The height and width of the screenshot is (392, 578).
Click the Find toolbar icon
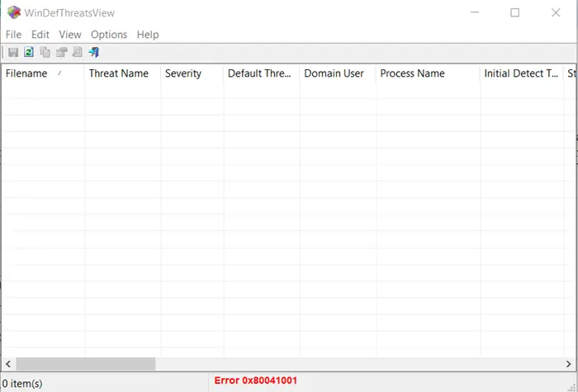click(x=78, y=52)
